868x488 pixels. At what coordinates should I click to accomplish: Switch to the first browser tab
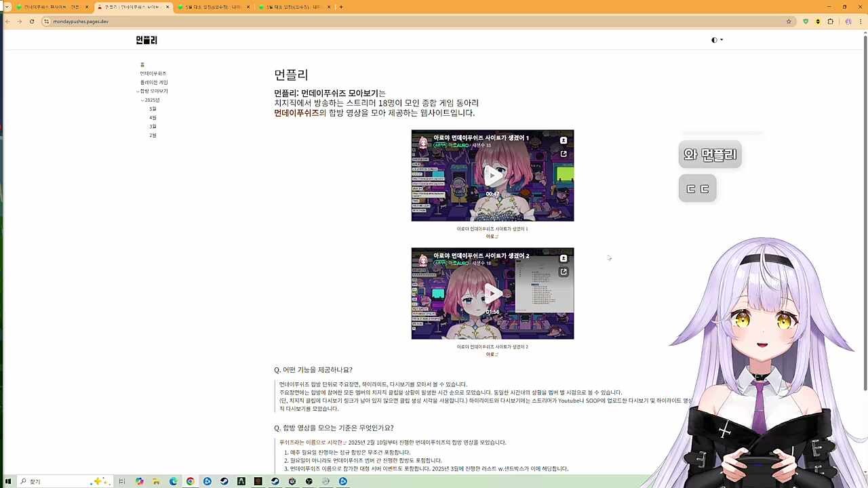51,7
